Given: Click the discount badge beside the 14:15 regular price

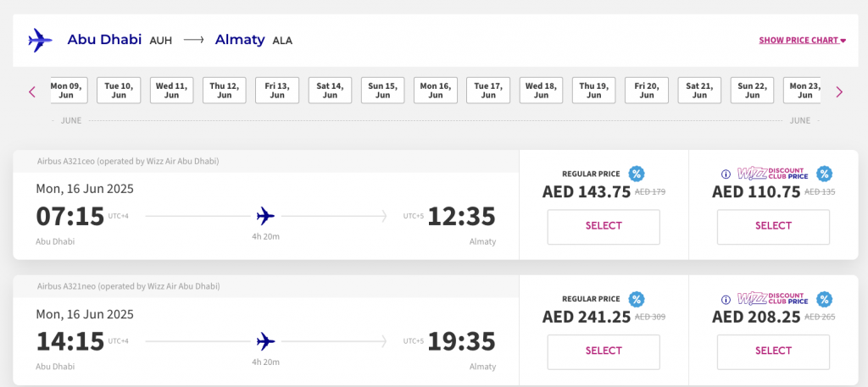Looking at the screenshot, I should pos(637,299).
